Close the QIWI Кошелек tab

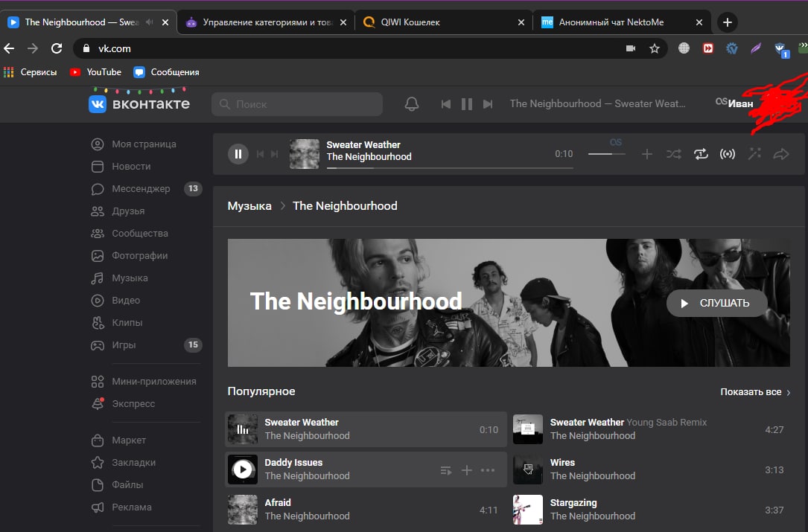coord(521,22)
